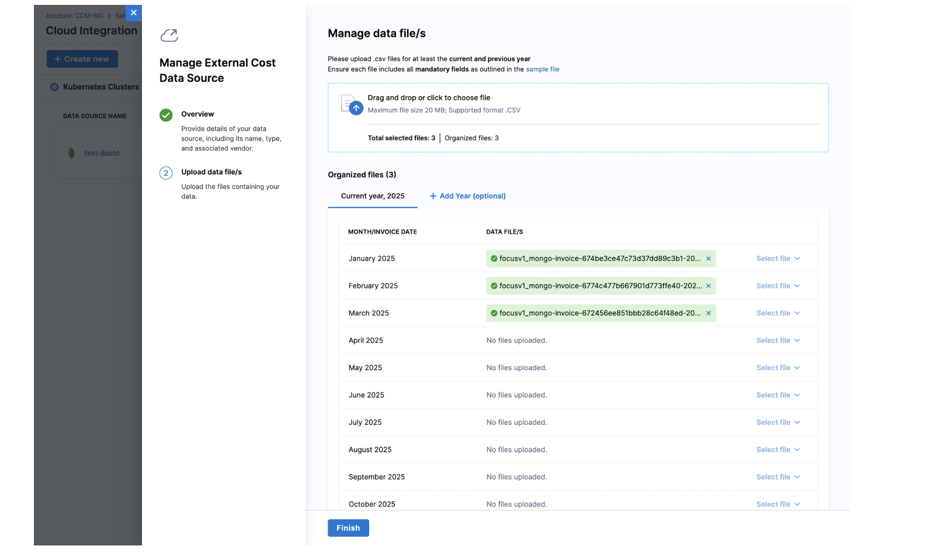Switch to Current year, 2025 tab
The image size is (937, 560).
(372, 196)
